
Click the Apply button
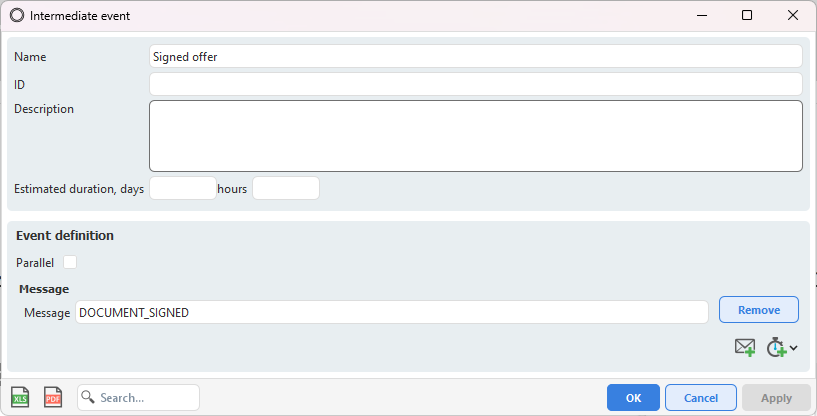click(776, 398)
